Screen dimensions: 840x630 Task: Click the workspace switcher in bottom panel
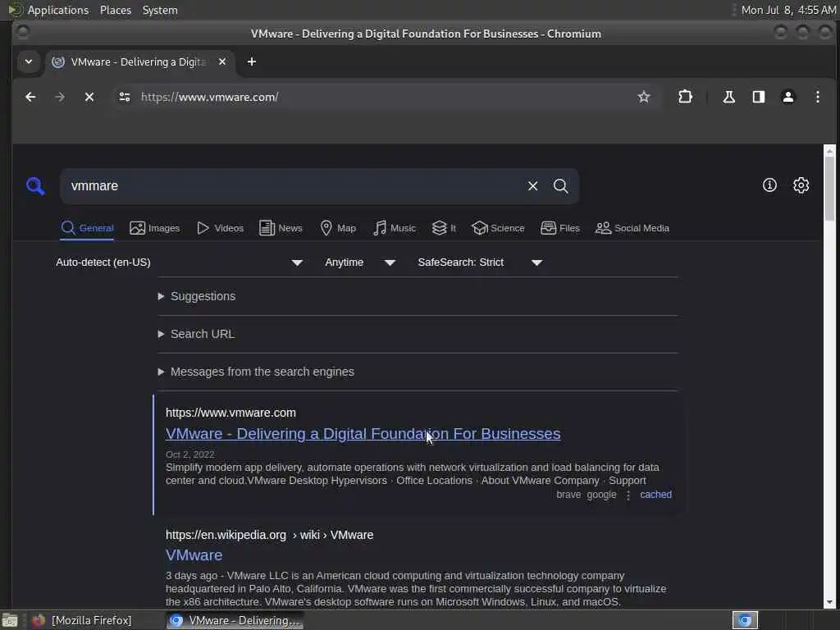click(745, 620)
